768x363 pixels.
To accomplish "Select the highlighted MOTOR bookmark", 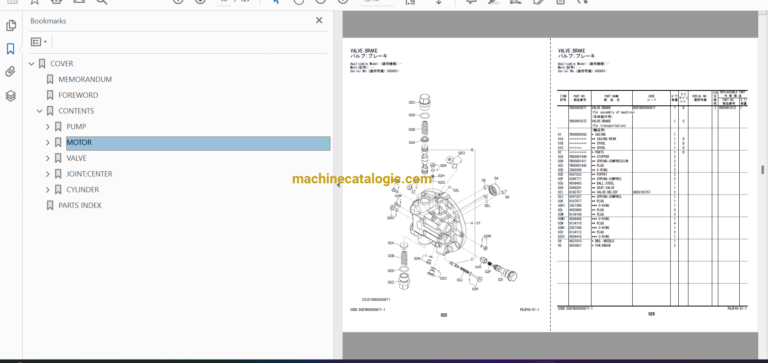I will pos(198,143).
